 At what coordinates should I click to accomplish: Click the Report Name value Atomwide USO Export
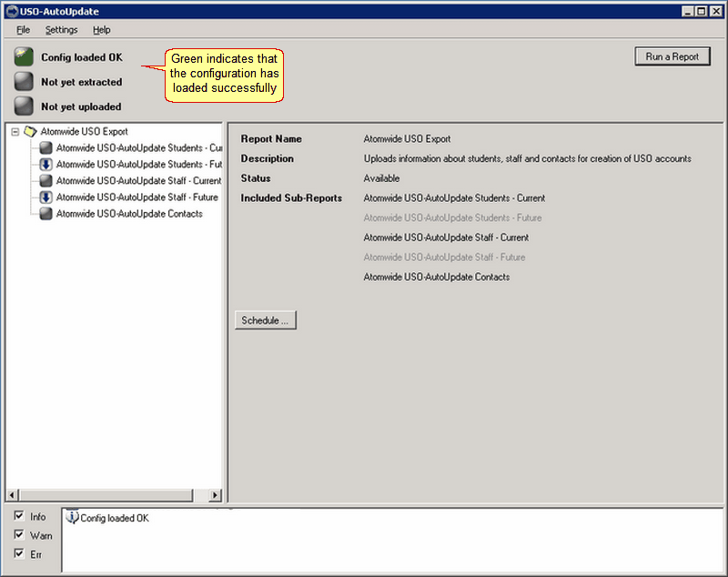point(407,139)
